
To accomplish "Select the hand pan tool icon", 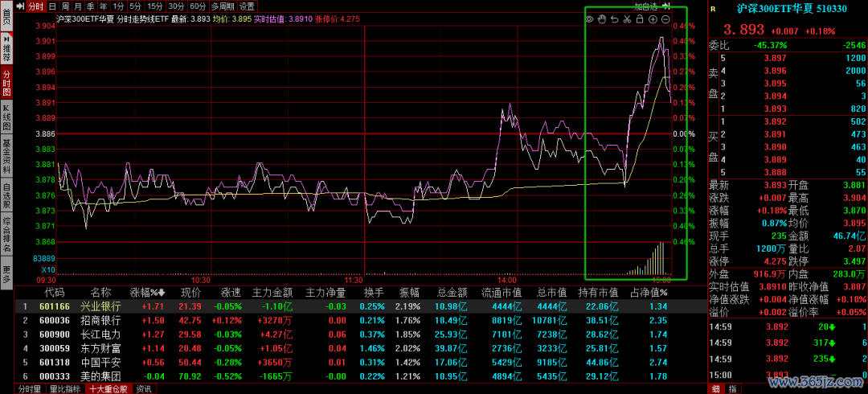I will [602, 20].
